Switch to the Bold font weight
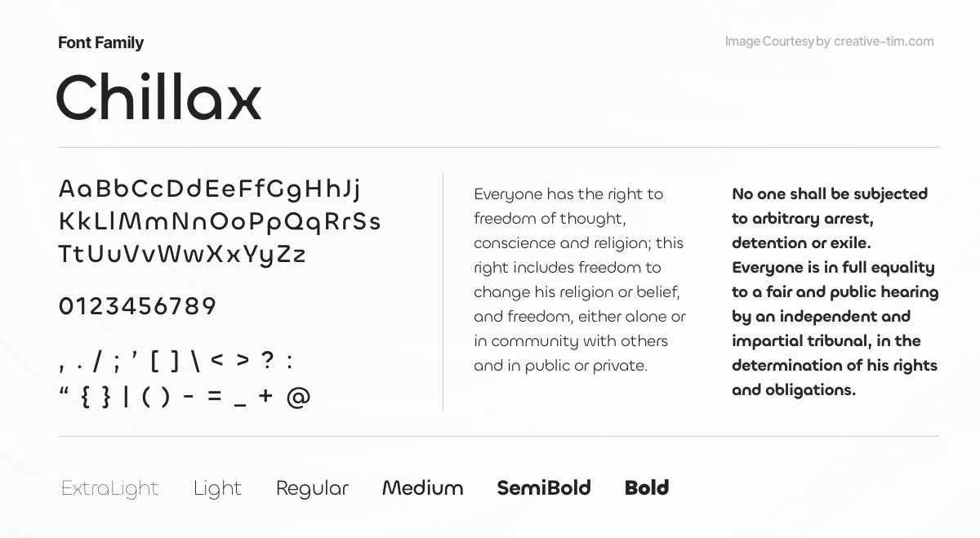The height and width of the screenshot is (538, 980). click(x=646, y=488)
